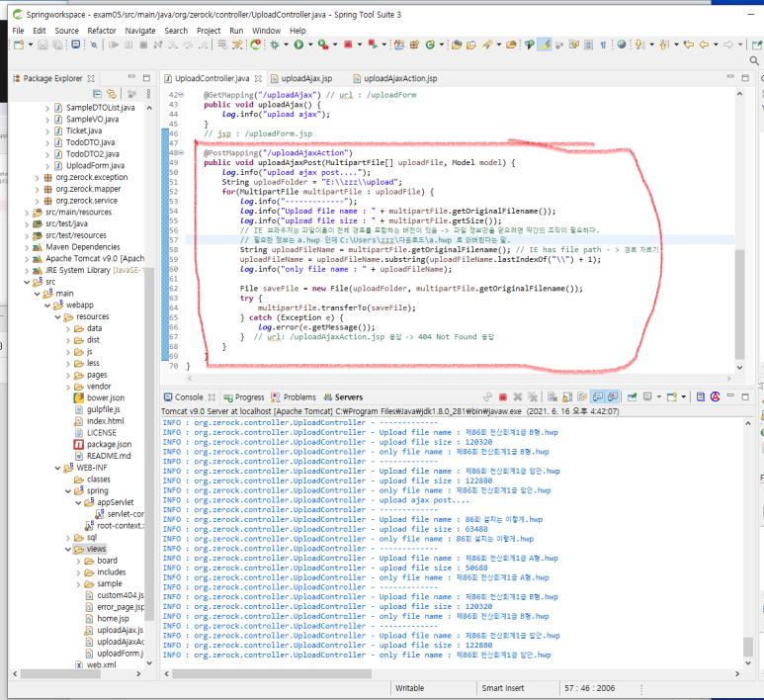
Task: Open the Debug button dropdown arrow
Action: click(286, 44)
